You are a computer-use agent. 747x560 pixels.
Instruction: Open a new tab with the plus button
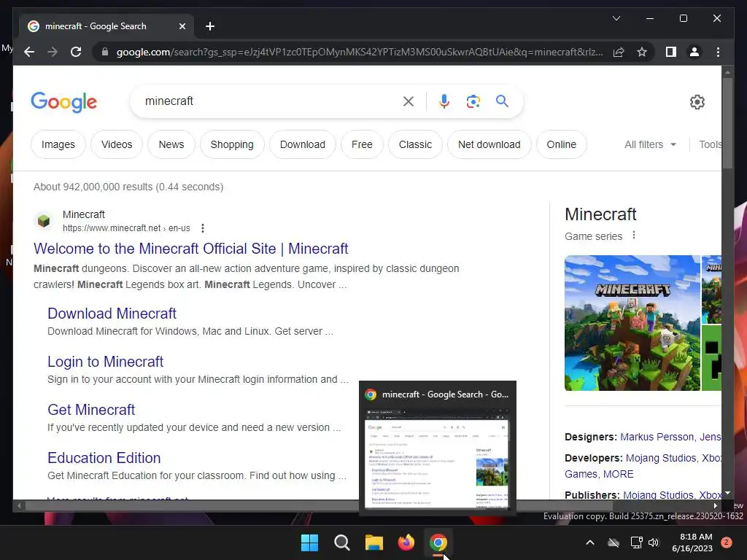click(x=210, y=26)
